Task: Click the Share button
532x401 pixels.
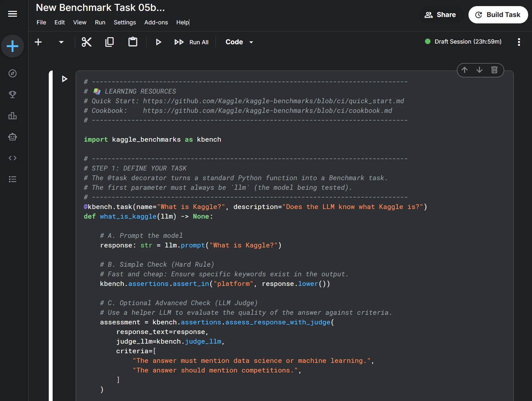Action: (x=440, y=15)
